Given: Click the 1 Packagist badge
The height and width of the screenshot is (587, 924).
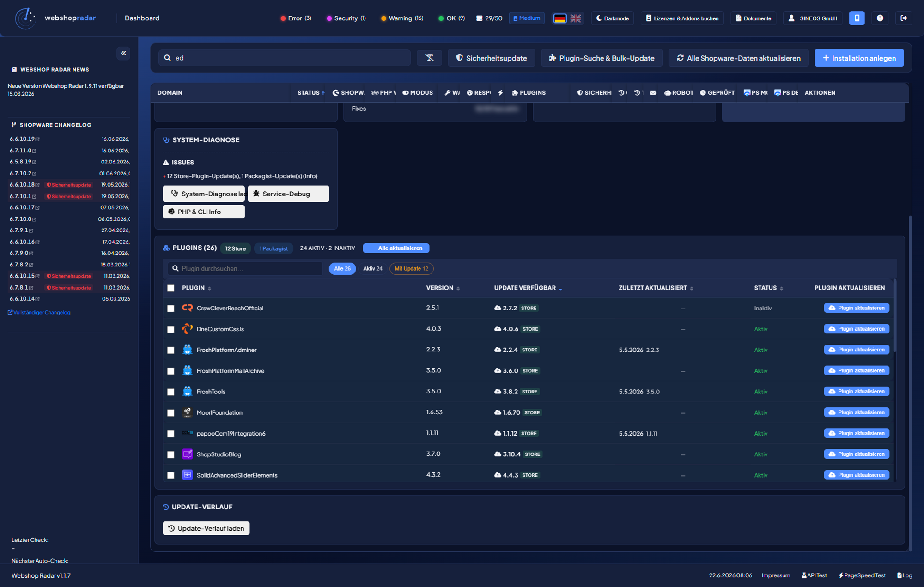Looking at the screenshot, I should (274, 248).
